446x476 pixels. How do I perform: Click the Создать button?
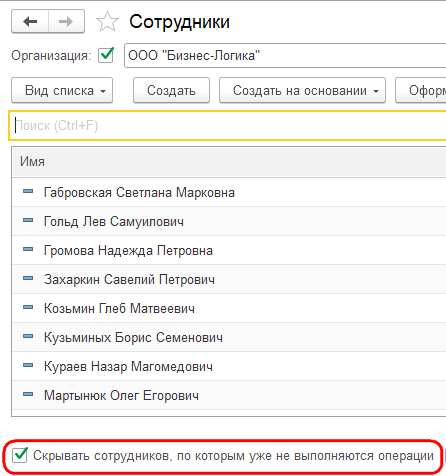pos(171,90)
